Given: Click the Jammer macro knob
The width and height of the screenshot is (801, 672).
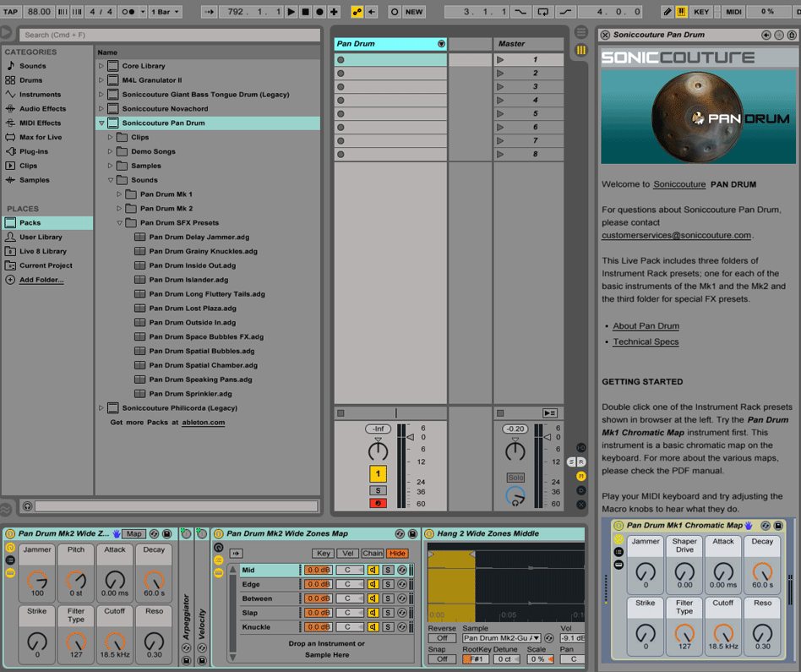Looking at the screenshot, I should (x=37, y=580).
